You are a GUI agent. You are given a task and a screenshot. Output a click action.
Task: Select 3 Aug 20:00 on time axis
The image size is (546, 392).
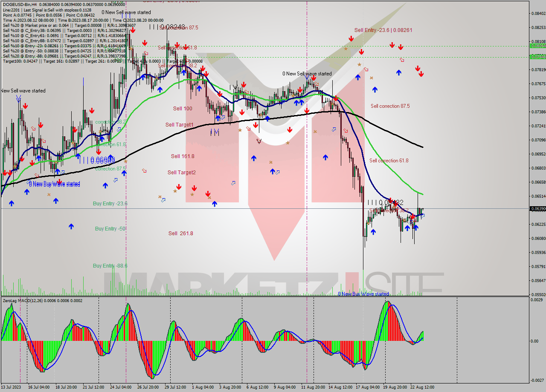[230, 387]
